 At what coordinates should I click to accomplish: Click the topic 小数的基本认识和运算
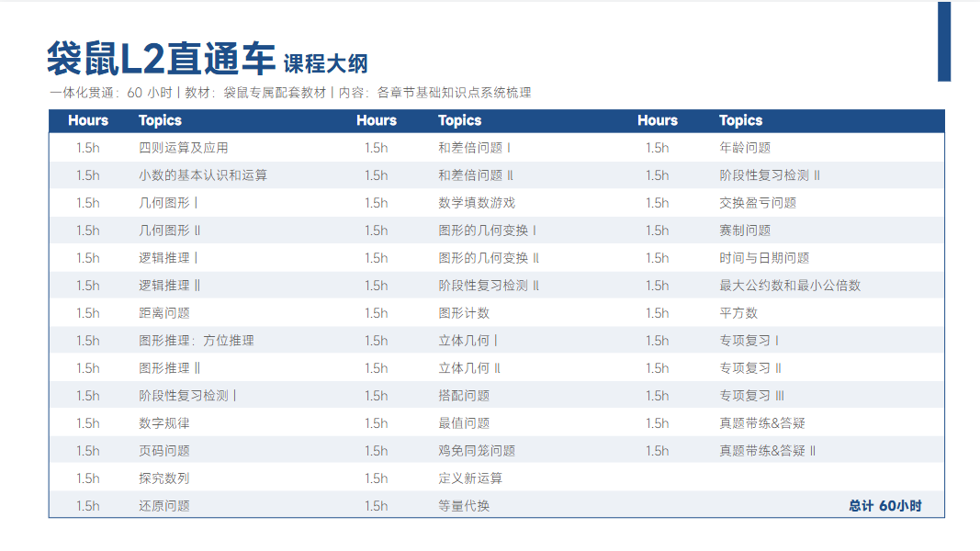(x=202, y=175)
